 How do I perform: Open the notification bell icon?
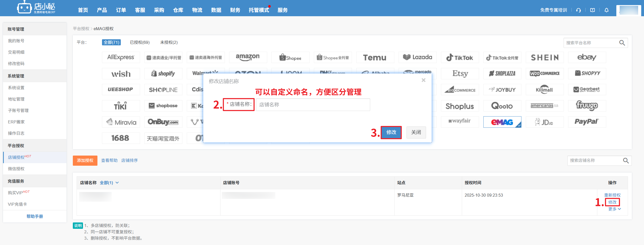click(x=606, y=10)
